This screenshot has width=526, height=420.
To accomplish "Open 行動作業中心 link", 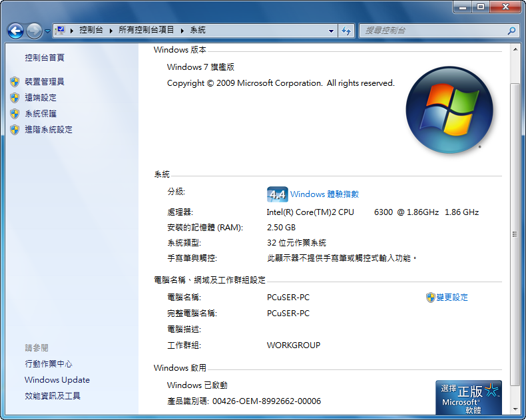I will [49, 363].
